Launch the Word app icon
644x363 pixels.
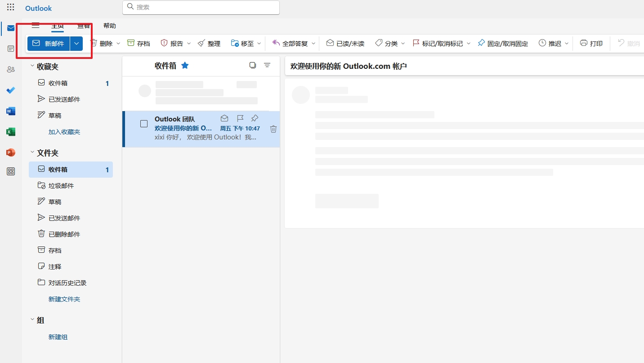(11, 111)
